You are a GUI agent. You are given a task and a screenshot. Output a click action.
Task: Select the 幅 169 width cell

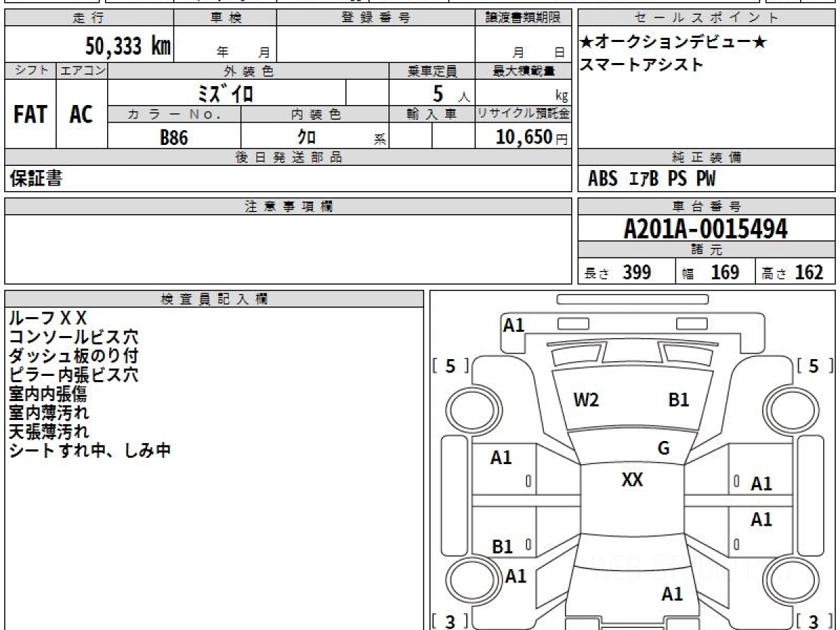715,272
